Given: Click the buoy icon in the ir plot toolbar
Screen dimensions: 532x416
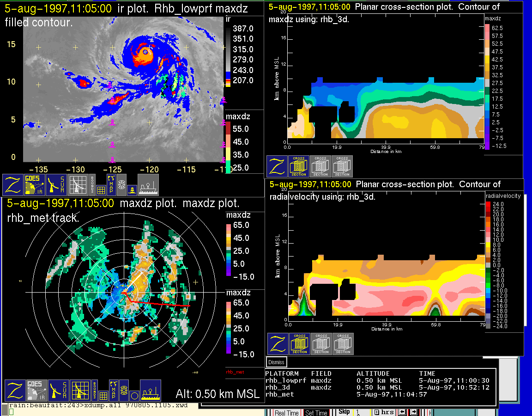Looking at the screenshot, I should [x=132, y=189].
